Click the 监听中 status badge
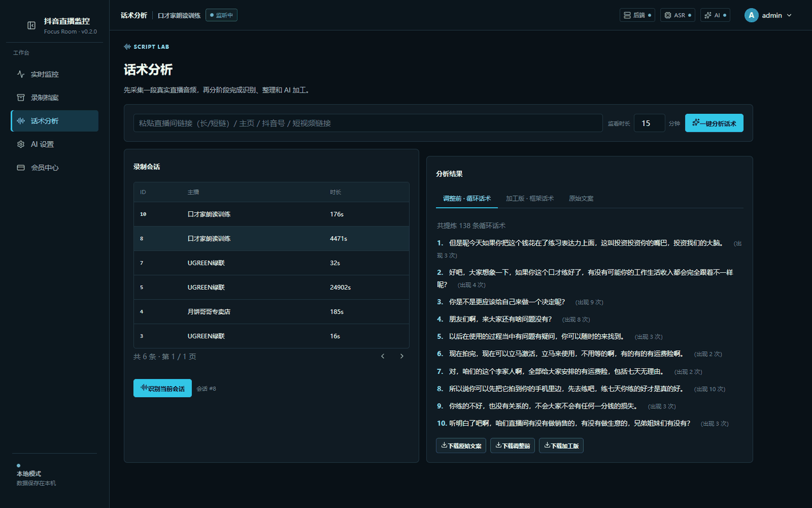Viewport: 812px width, 508px height. pyautogui.click(x=222, y=15)
